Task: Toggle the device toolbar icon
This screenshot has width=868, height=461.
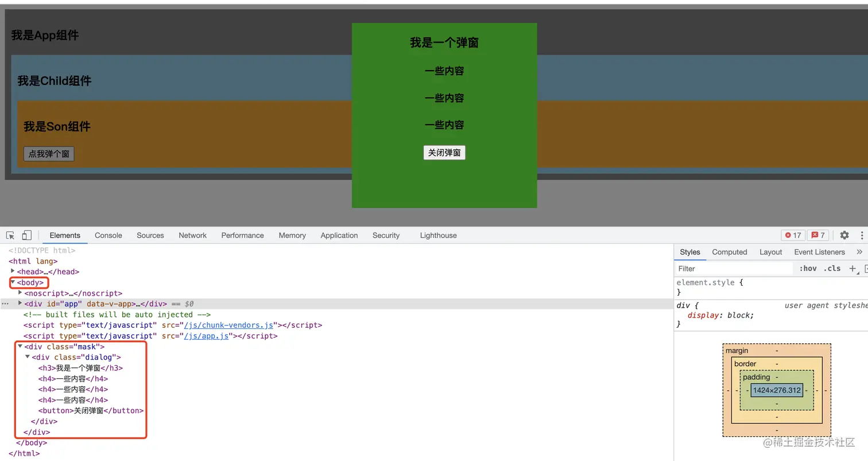Action: [x=26, y=235]
